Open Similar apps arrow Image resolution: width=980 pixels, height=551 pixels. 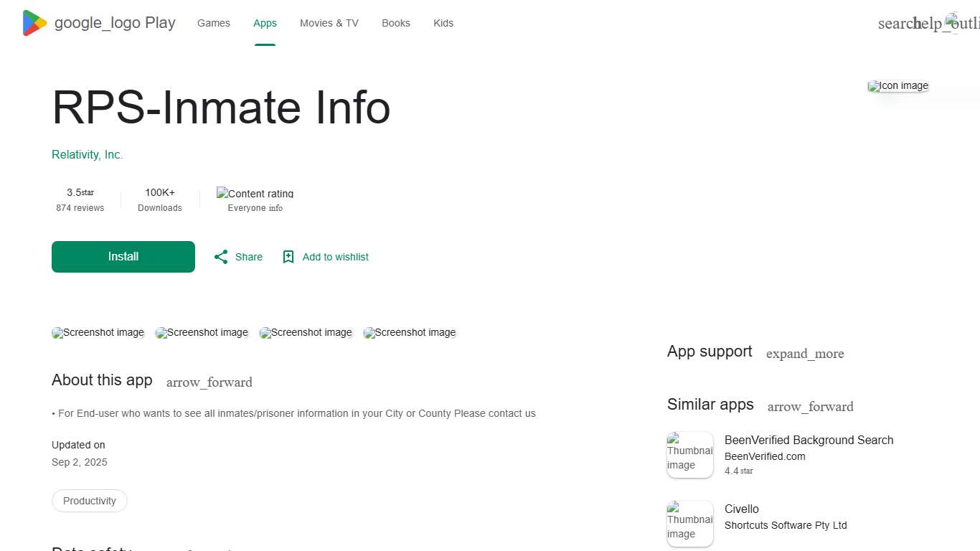[x=810, y=407]
